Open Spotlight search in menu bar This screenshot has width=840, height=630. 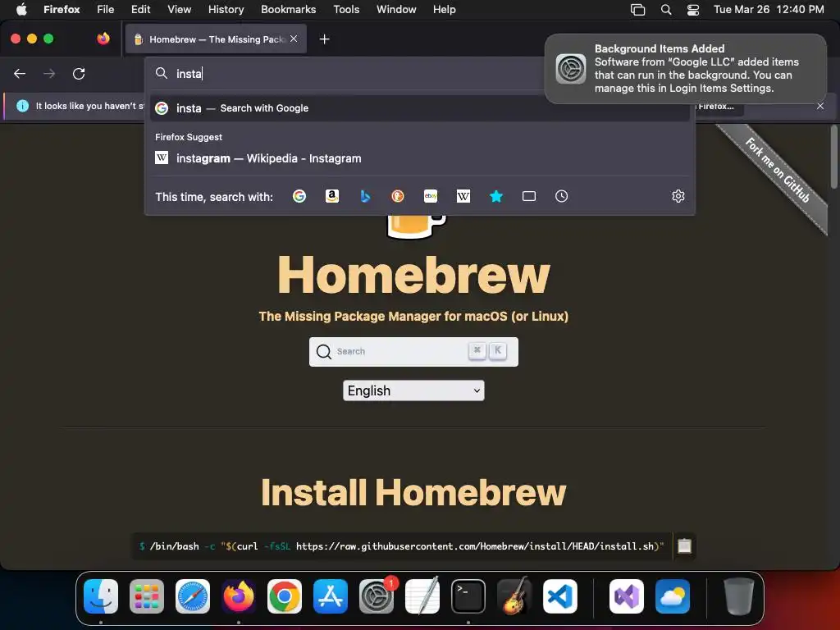666,9
